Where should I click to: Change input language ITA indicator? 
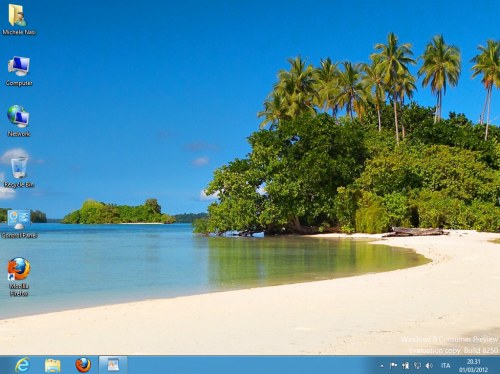[446, 366]
